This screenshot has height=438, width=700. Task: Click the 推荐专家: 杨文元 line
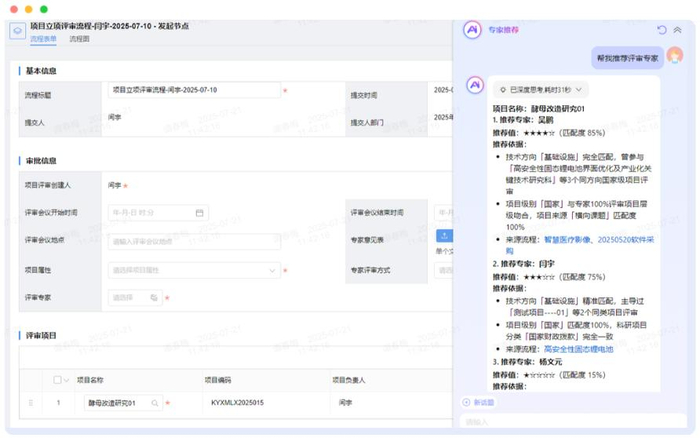coord(527,362)
